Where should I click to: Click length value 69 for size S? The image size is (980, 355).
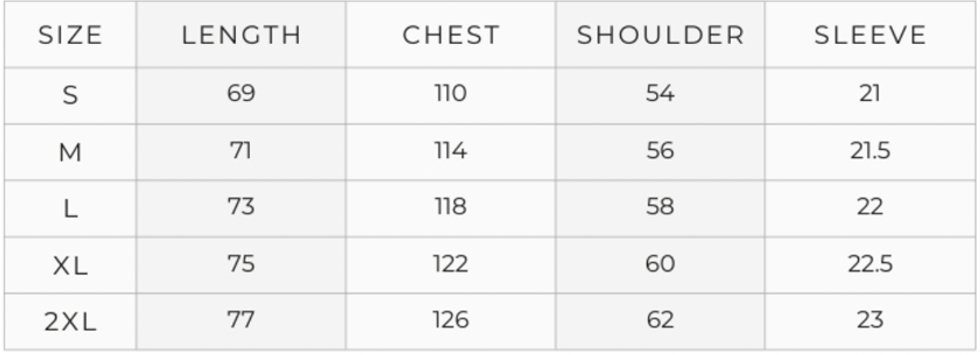click(x=242, y=94)
